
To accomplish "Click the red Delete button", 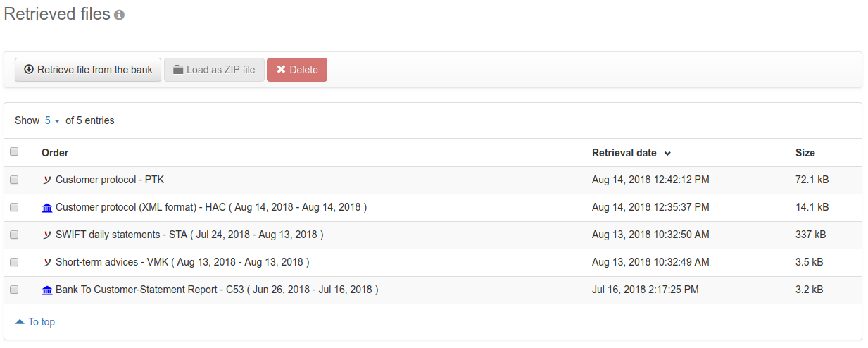I will tap(297, 70).
